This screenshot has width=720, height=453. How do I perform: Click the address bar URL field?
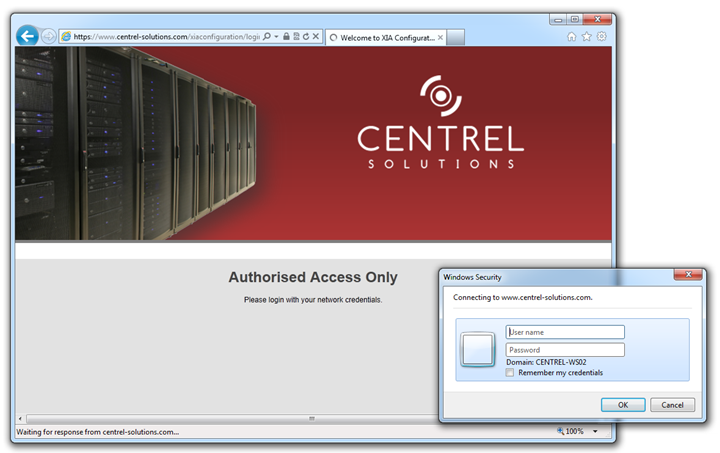[x=167, y=37]
